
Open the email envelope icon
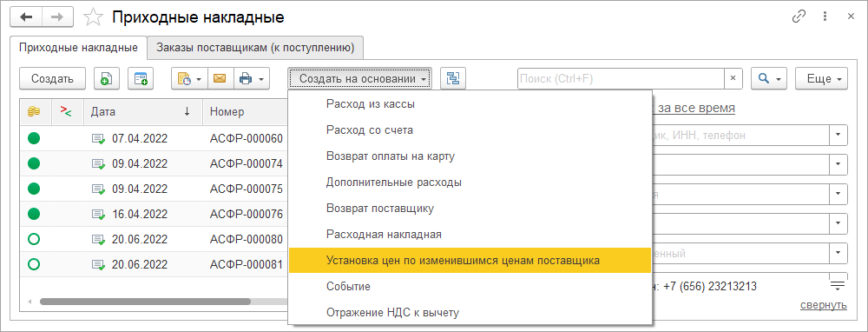[x=220, y=79]
